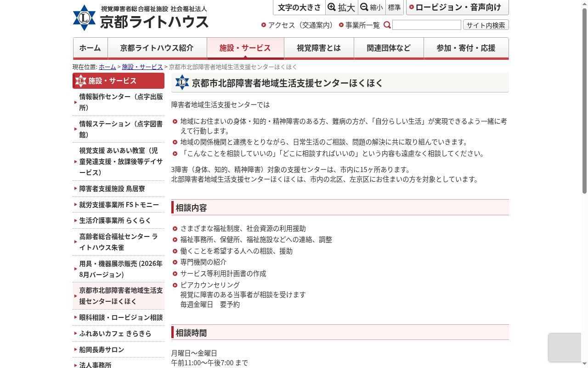This screenshot has width=588, height=368.
Task: Open 視覚障害とは navigation tab
Action: coord(319,48)
